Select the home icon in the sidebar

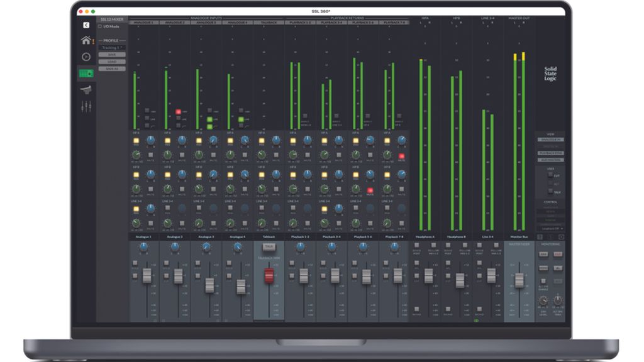click(x=86, y=40)
